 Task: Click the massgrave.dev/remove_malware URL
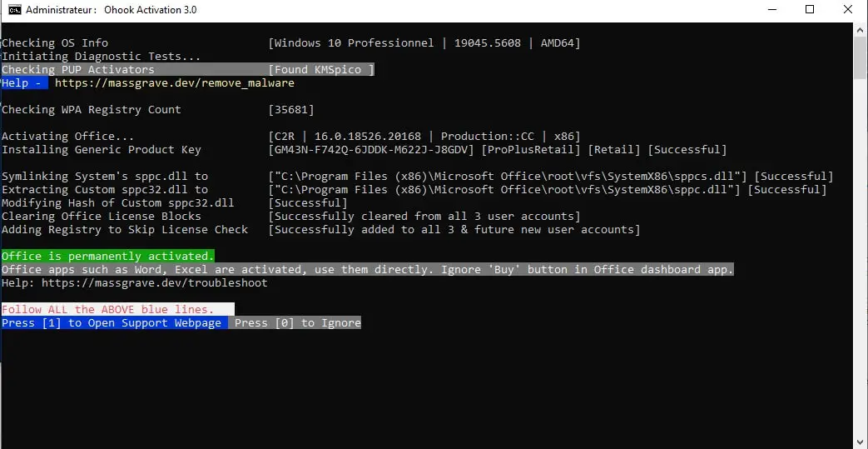(x=175, y=83)
